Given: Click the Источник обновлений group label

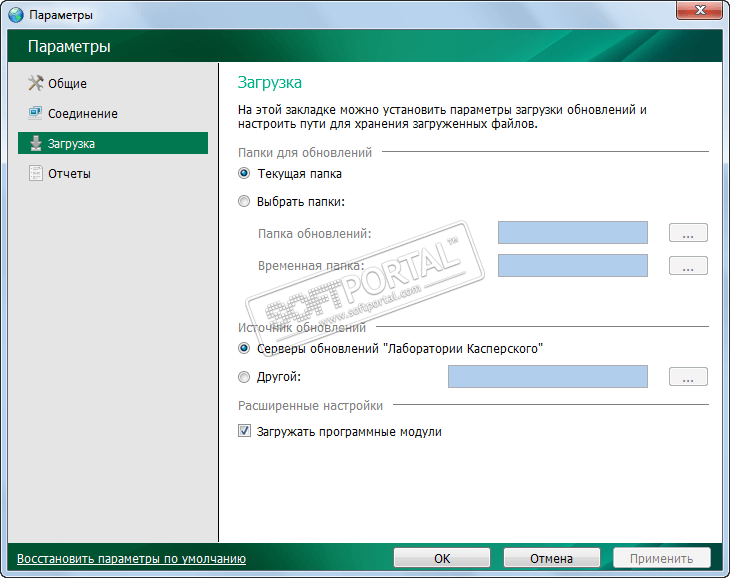Looking at the screenshot, I should point(302,328).
